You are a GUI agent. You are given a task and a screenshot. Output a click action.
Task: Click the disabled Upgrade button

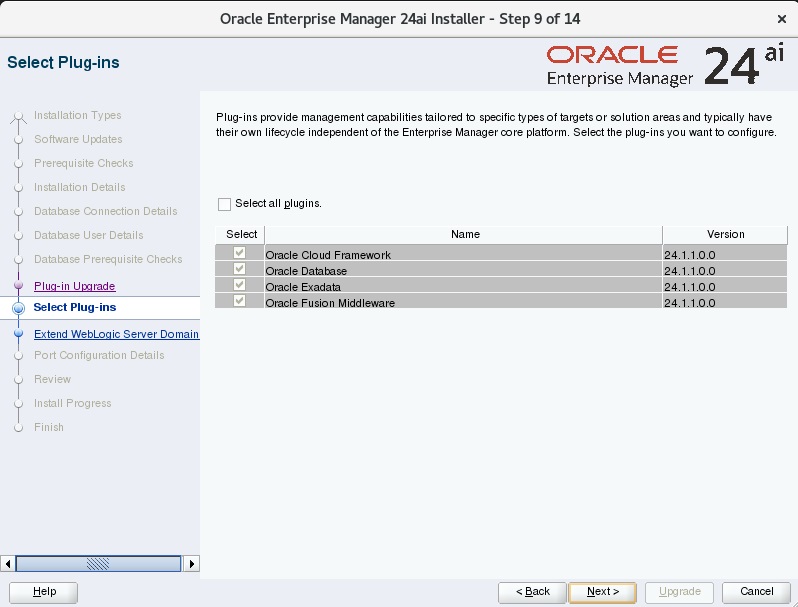coord(679,592)
